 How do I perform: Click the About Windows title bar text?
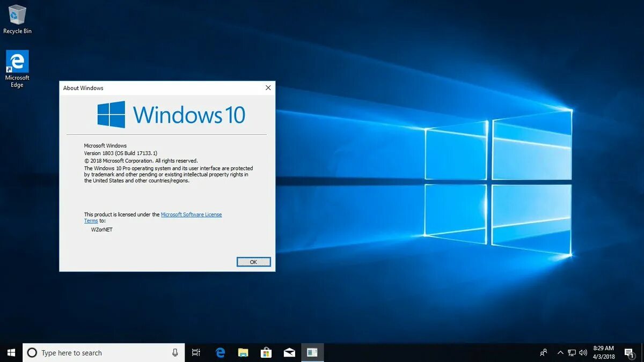83,88
